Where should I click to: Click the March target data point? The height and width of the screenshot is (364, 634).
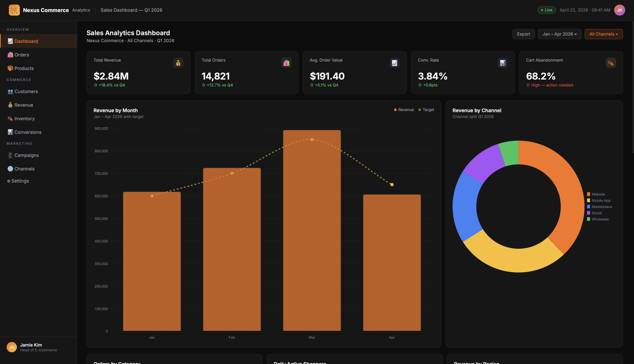tap(312, 139)
